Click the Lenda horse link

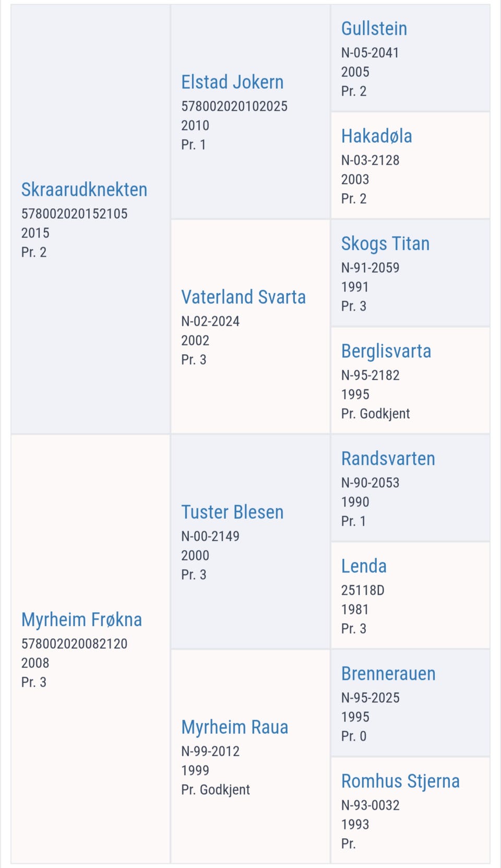coord(364,566)
